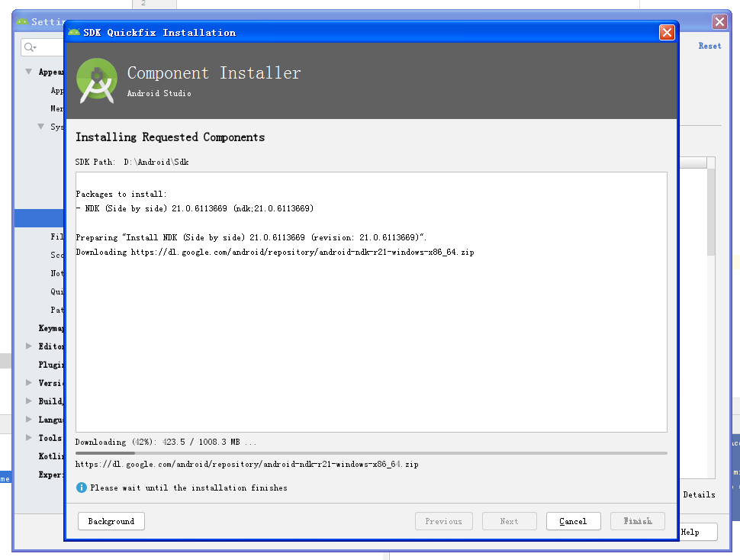Click the 'Downloading (42%)' status text
The height and width of the screenshot is (560, 740).
tap(166, 442)
